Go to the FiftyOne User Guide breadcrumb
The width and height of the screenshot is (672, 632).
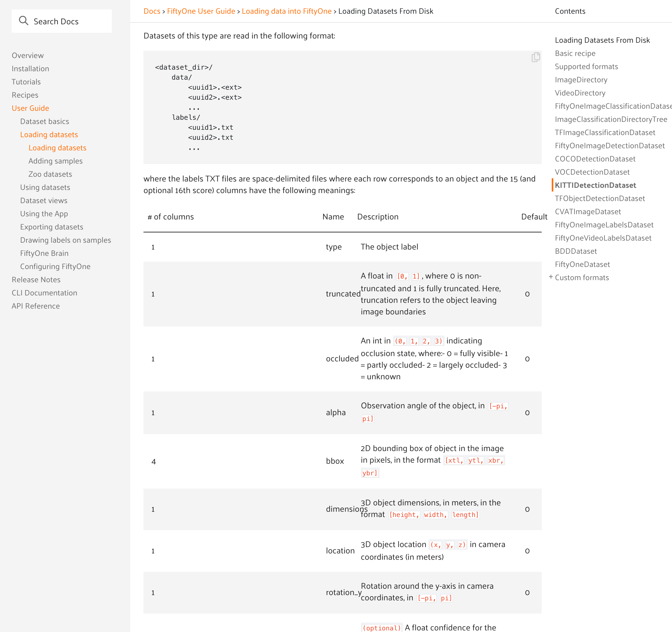coord(201,11)
